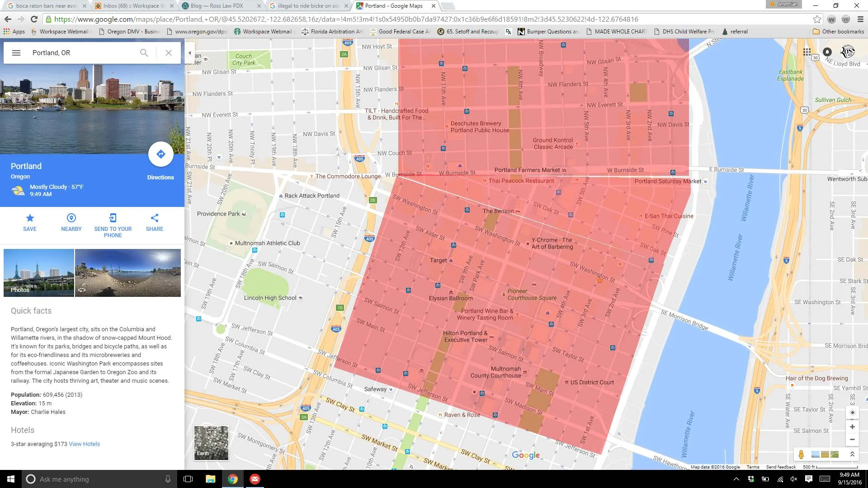Open the 360 panorama photo thumbnail
This screenshot has width=868, height=488.
128,273
